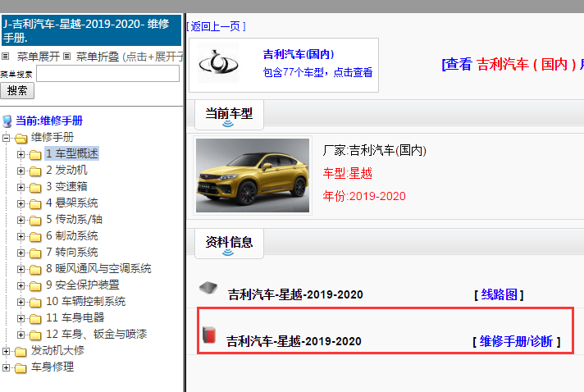Click folder icon for 车身修理

tap(21, 367)
